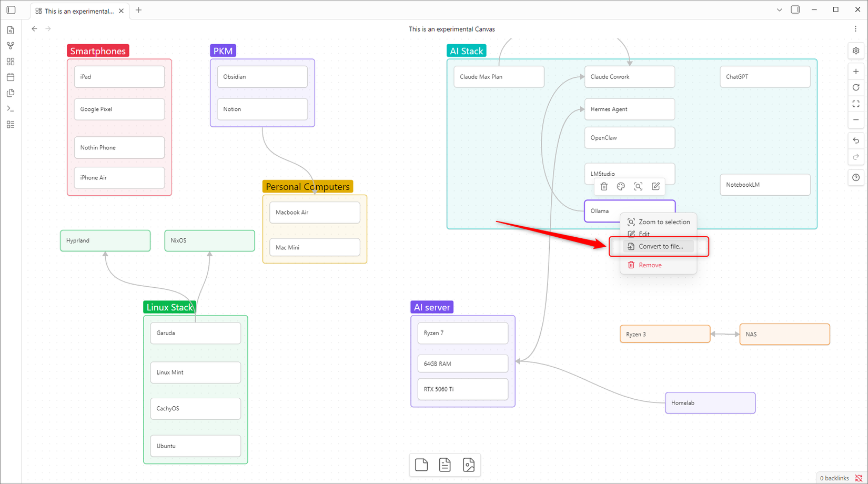Create new canvas from the ribbon
Viewport: 868px width, 484px height.
pos(11,62)
